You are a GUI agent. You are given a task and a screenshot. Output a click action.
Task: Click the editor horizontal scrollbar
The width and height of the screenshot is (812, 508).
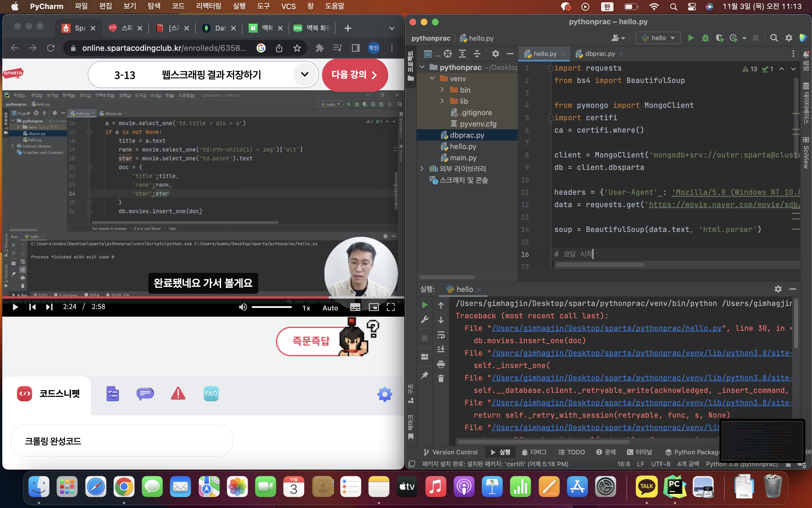(x=600, y=265)
